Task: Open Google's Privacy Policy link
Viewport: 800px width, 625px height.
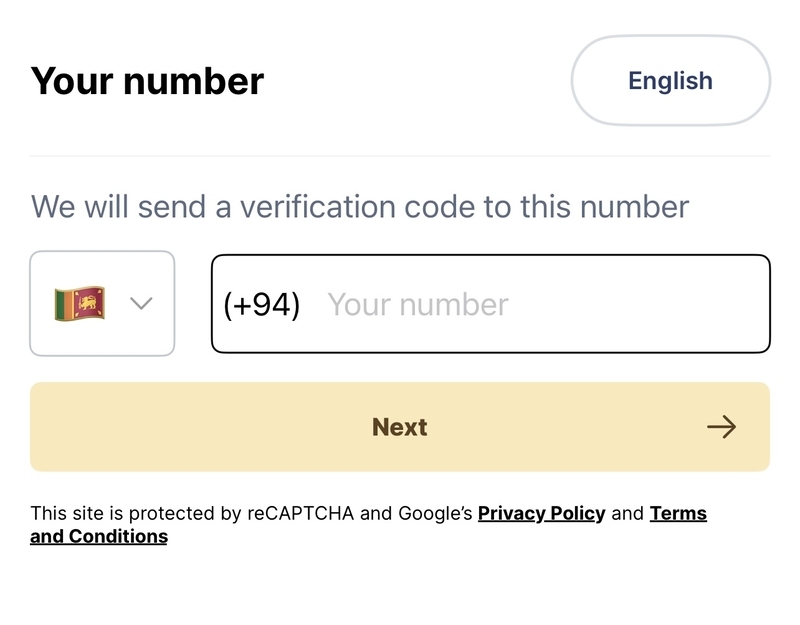Action: click(541, 513)
